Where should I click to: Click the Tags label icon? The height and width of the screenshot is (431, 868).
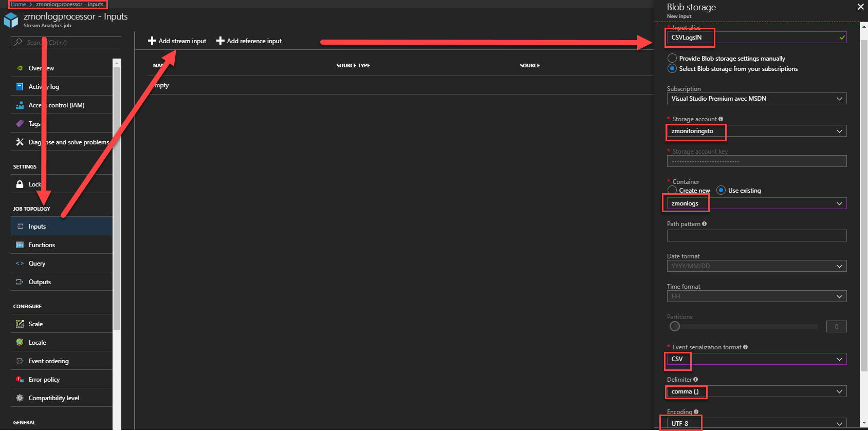[20, 124]
